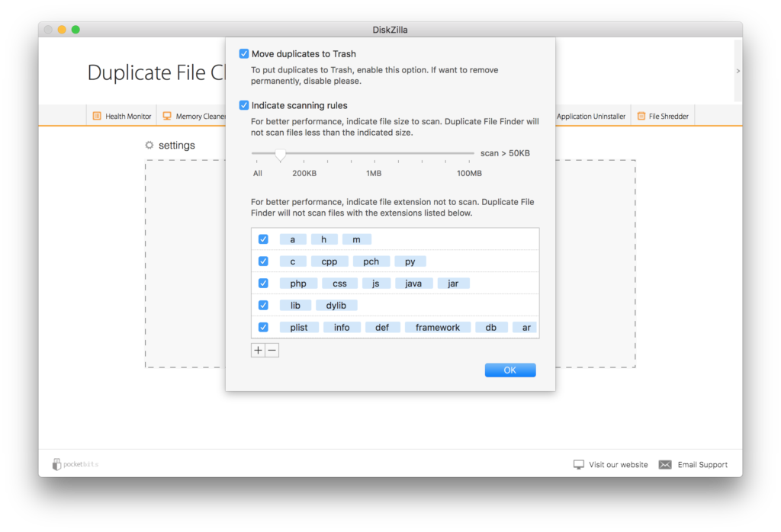This screenshot has width=781, height=532.
Task: Click the File Shredder tab icon
Action: point(641,116)
